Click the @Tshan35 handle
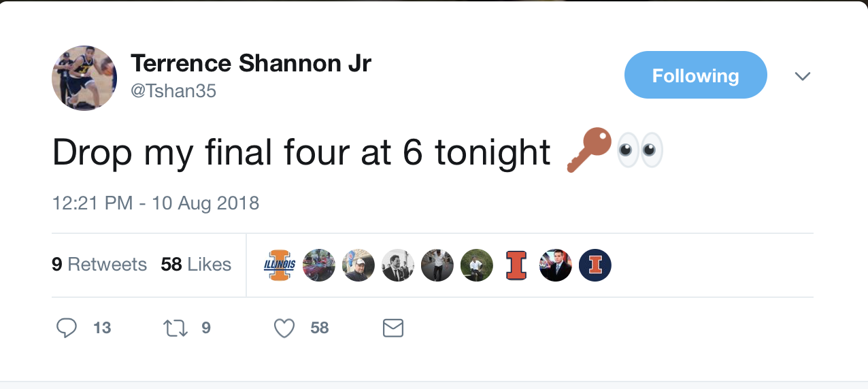Screen dimensions: 868x389 173,91
